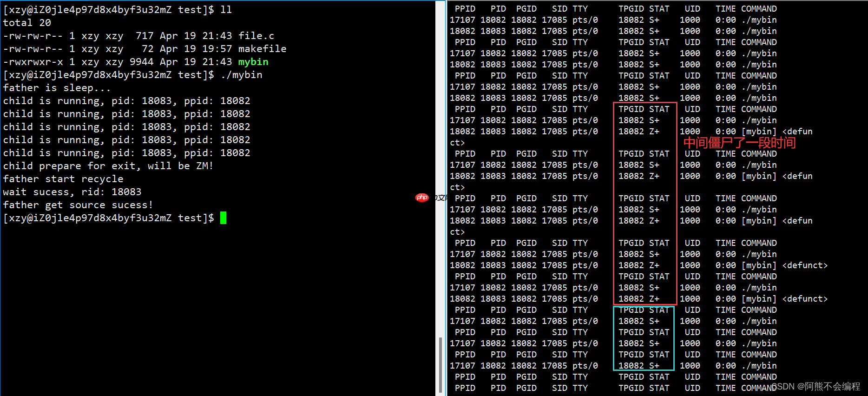Select the file.c filename in the listing

256,36
